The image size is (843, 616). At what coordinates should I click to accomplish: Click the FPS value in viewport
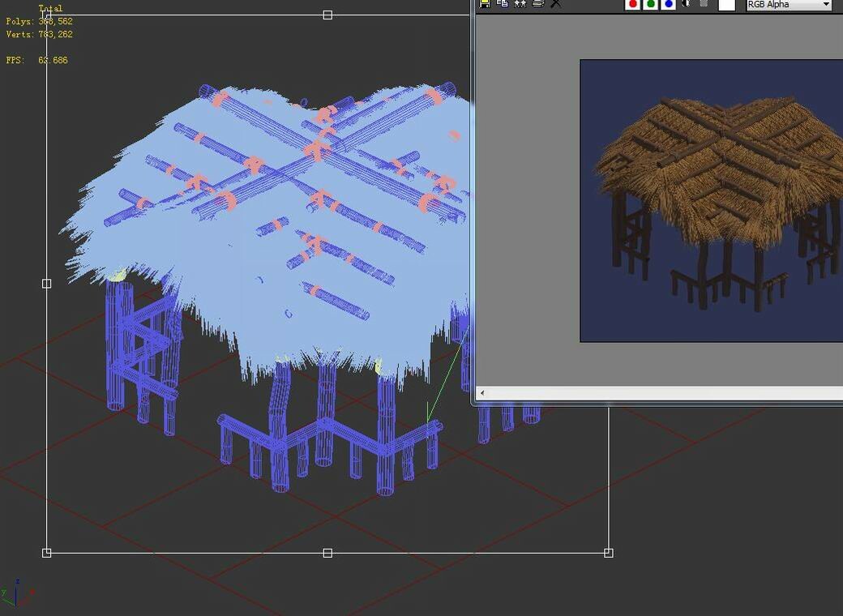(x=53, y=60)
